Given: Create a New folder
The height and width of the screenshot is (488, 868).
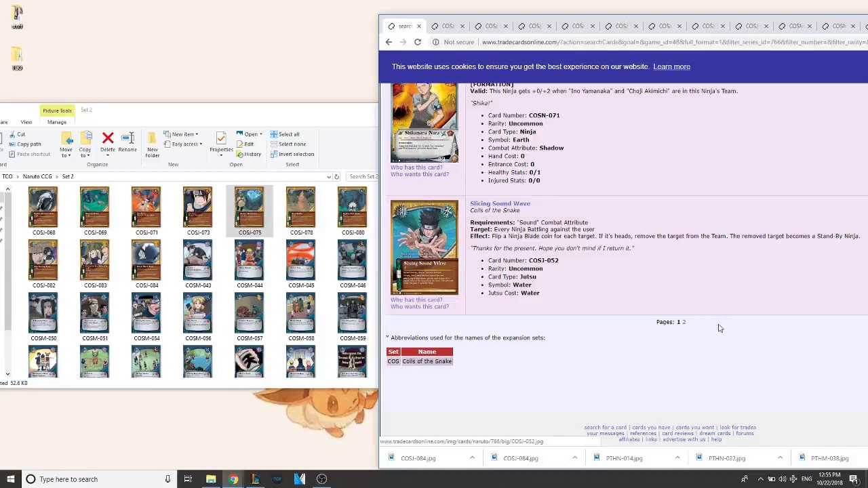Looking at the screenshot, I should [152, 145].
